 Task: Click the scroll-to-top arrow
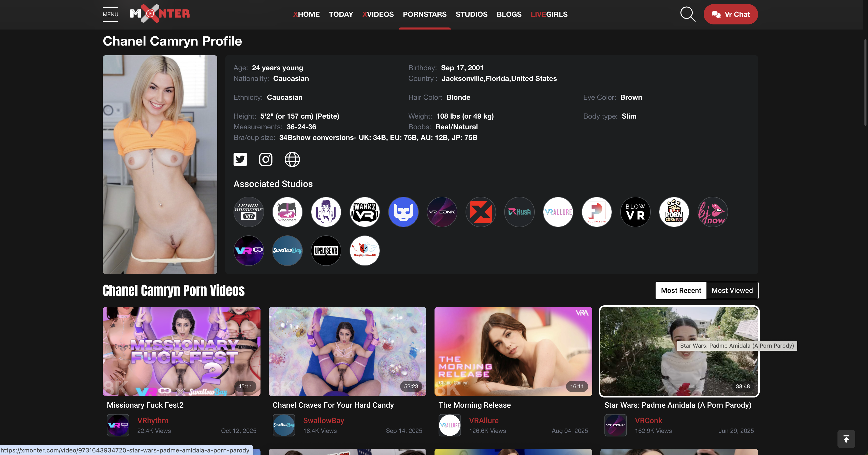point(846,439)
